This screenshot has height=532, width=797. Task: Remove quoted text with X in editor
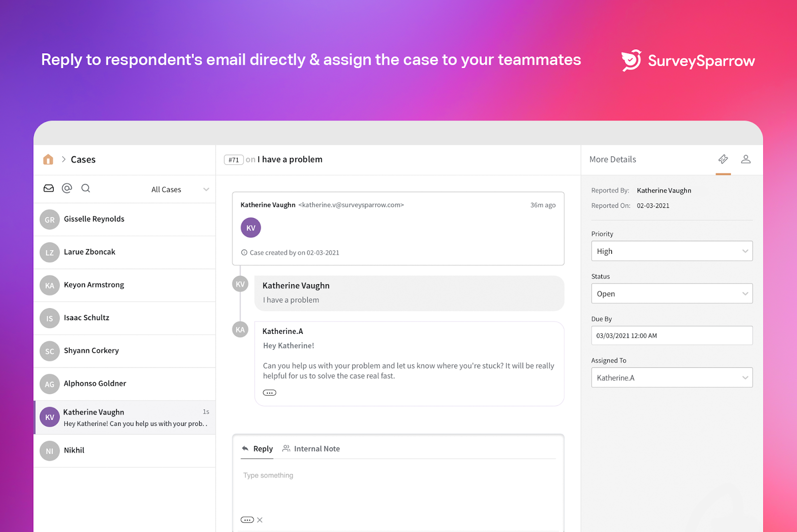tap(260, 520)
